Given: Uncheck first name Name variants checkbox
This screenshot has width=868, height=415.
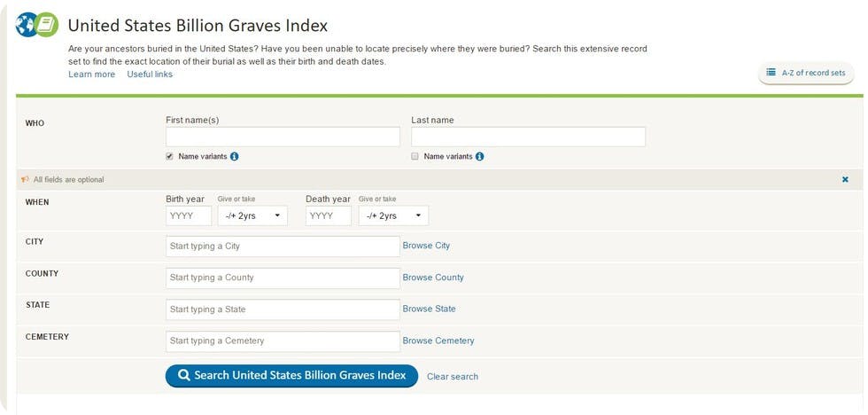Looking at the screenshot, I should click(170, 157).
